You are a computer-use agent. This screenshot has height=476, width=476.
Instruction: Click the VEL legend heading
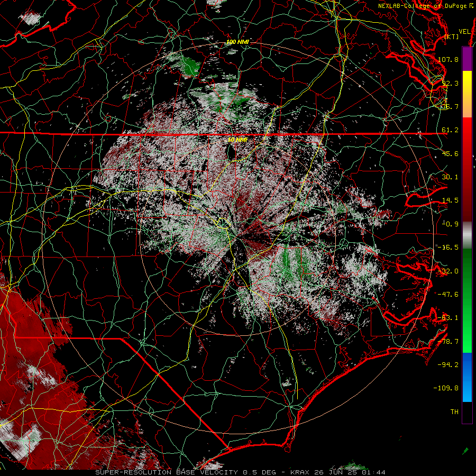pyautogui.click(x=464, y=32)
